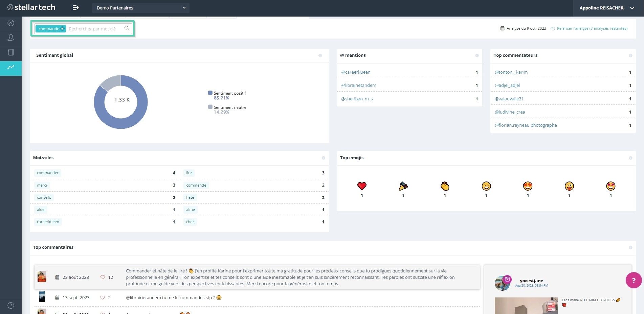Select the 'chez' keyword tag

click(190, 222)
